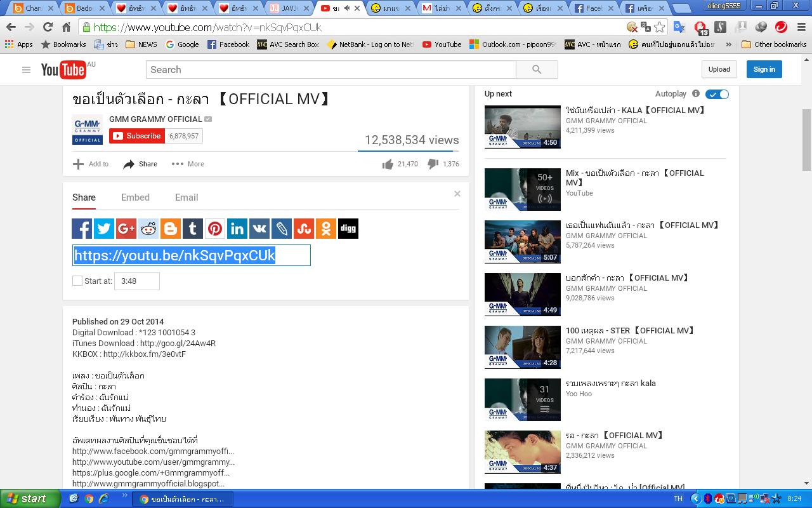Open the red Trend Micro extension icon
The image size is (812, 508).
(781, 27)
